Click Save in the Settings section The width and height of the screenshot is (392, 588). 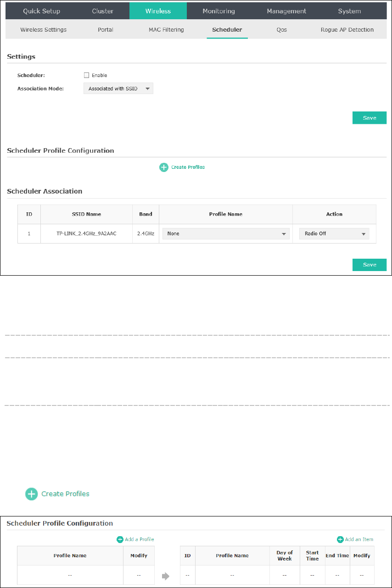(x=370, y=118)
